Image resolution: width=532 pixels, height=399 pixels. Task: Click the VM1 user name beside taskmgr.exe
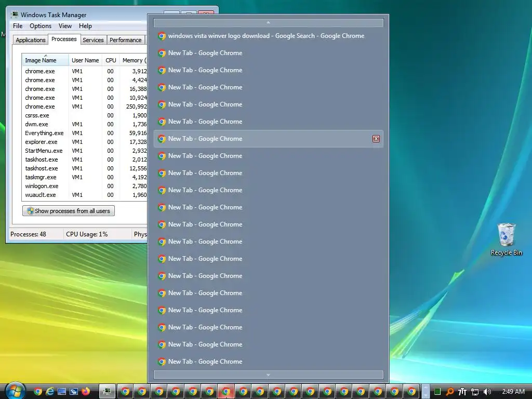pyautogui.click(x=77, y=177)
